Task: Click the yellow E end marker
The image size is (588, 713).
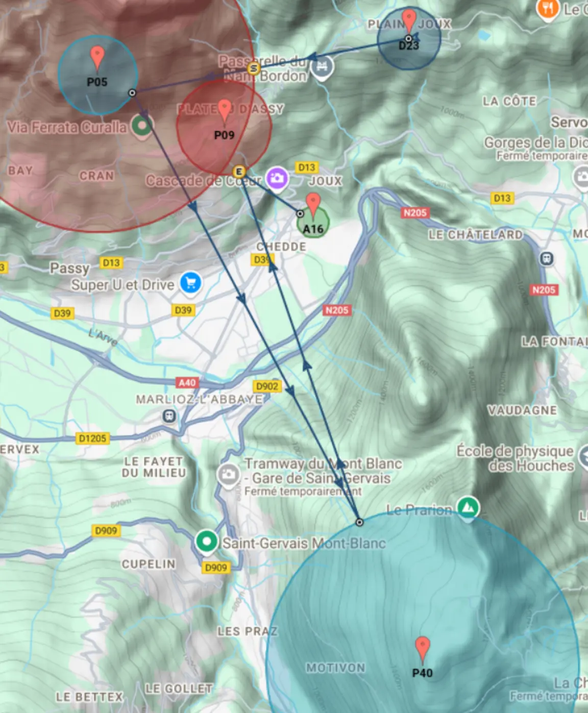Action: click(x=239, y=171)
